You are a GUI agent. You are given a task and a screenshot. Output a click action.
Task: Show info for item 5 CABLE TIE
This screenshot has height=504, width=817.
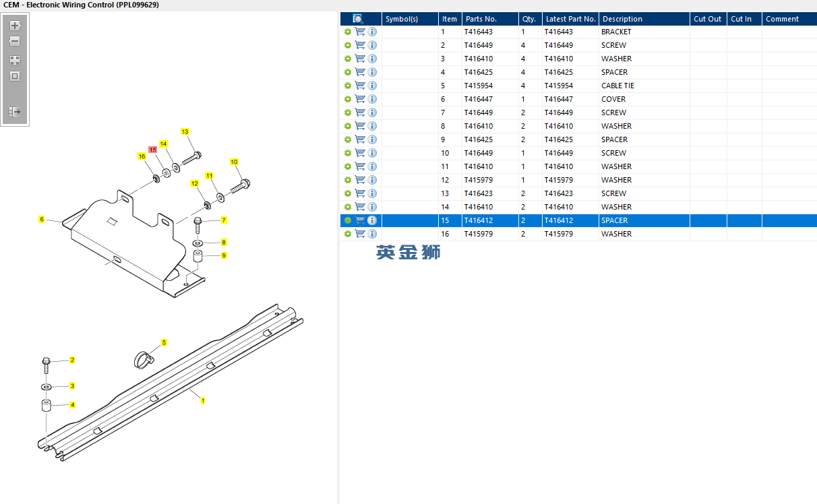(372, 86)
